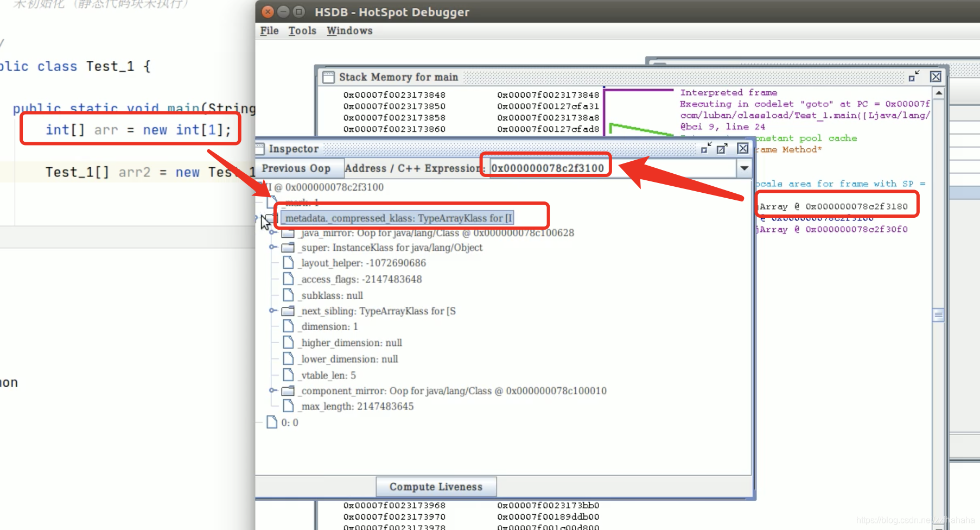Viewport: 980px width, 530px height.
Task: Select the _access_flags: -2147483648 row
Action: [361, 279]
